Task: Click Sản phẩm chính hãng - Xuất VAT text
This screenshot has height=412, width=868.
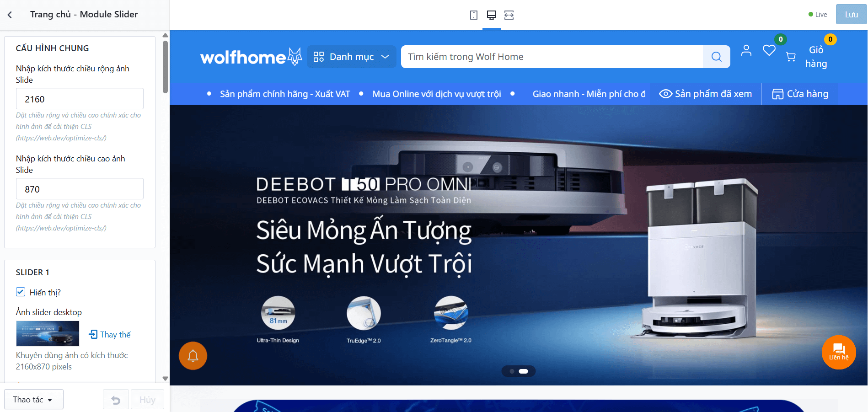Action: [285, 94]
